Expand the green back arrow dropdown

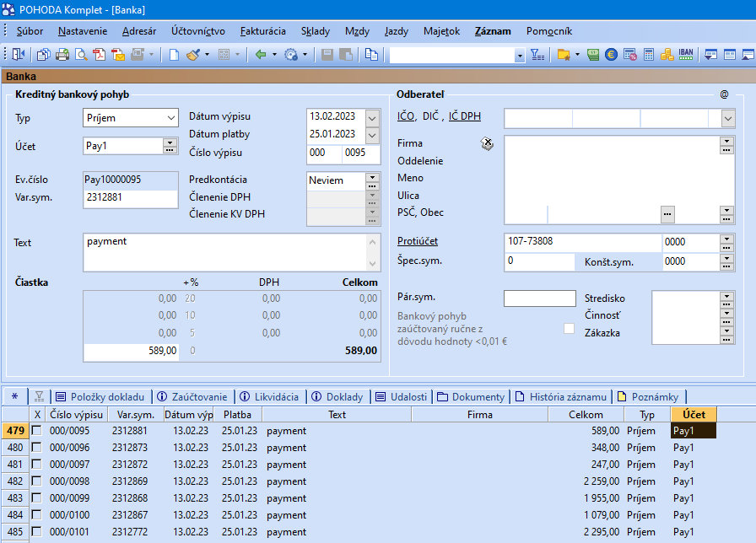tap(274, 55)
